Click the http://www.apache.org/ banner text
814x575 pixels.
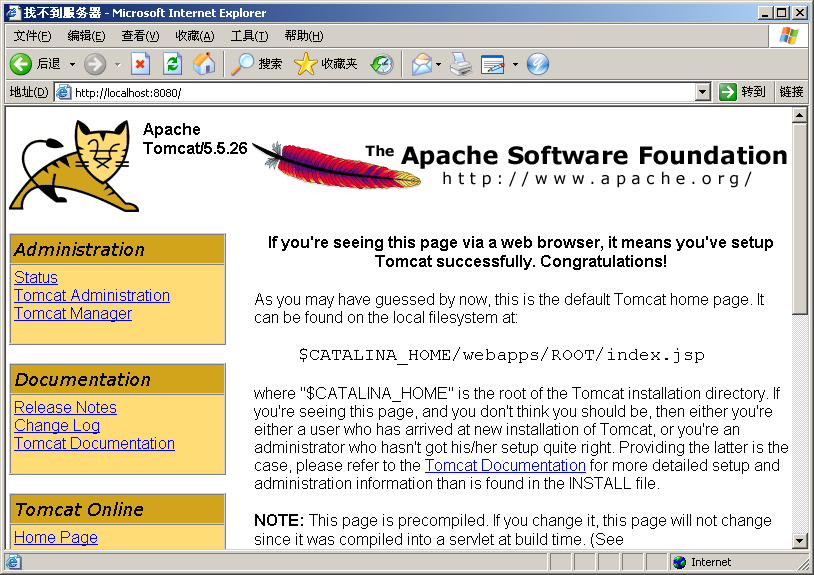598,179
